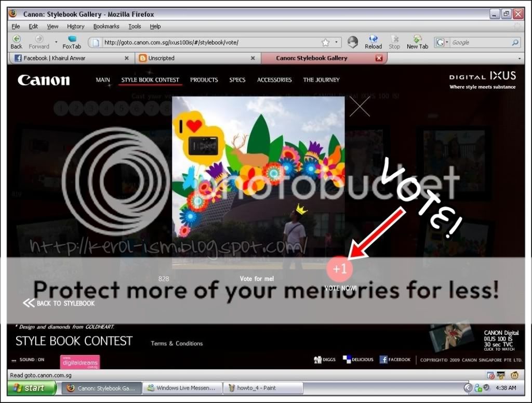Open the SPECS nav link
The width and height of the screenshot is (532, 403).
[x=237, y=80]
